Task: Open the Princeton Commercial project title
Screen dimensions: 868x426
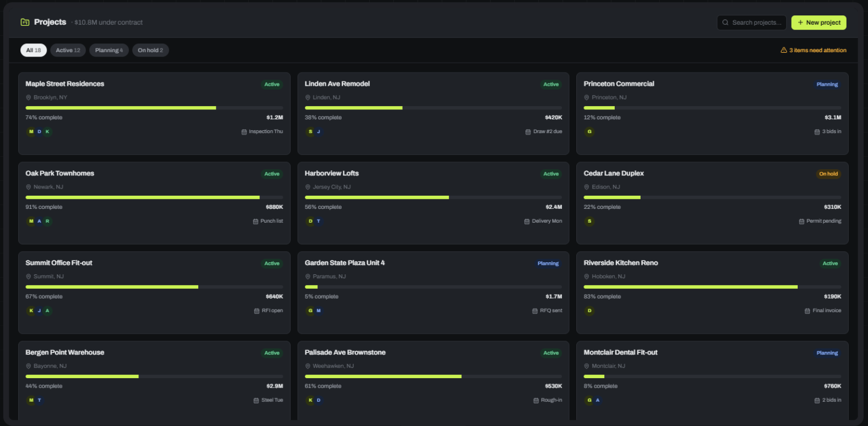Action: click(619, 84)
